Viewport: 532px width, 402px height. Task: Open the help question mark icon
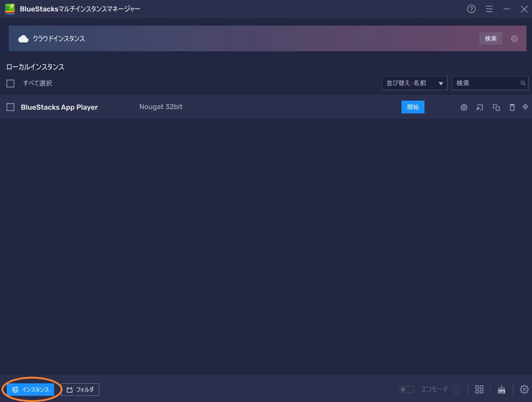[471, 9]
